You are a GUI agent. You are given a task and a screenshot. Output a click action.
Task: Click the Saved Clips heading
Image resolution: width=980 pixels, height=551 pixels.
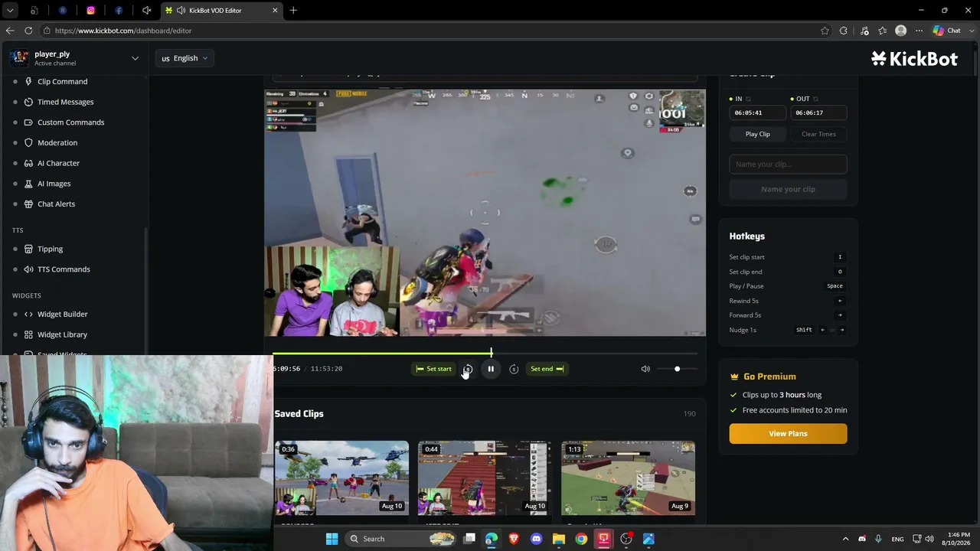pyautogui.click(x=299, y=413)
